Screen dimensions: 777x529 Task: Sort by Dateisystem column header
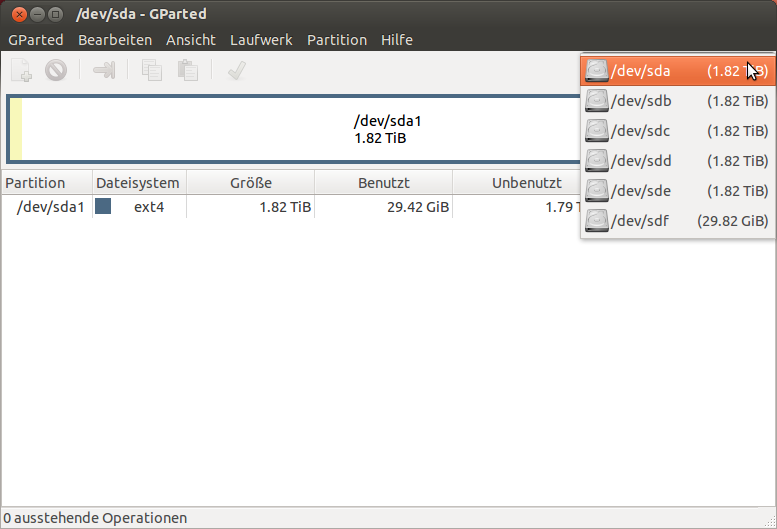coord(139,183)
